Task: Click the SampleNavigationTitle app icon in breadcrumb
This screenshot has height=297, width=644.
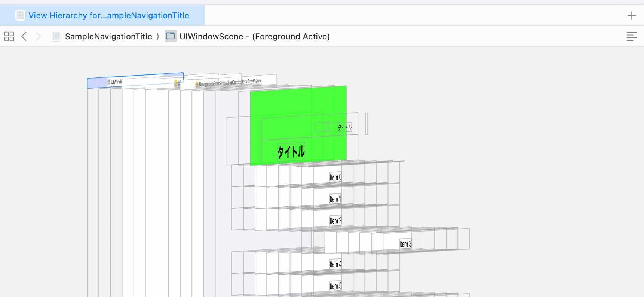Action: click(x=56, y=36)
